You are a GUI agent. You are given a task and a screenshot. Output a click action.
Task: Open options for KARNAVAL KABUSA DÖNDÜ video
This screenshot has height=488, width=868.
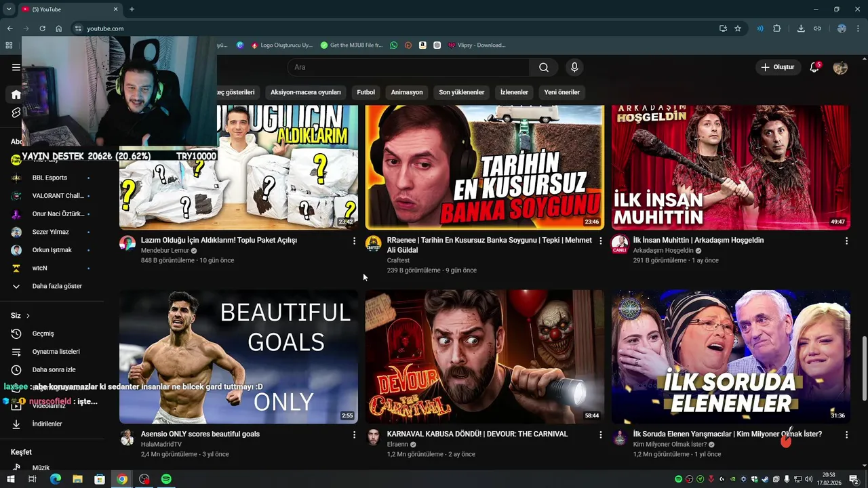600,434
